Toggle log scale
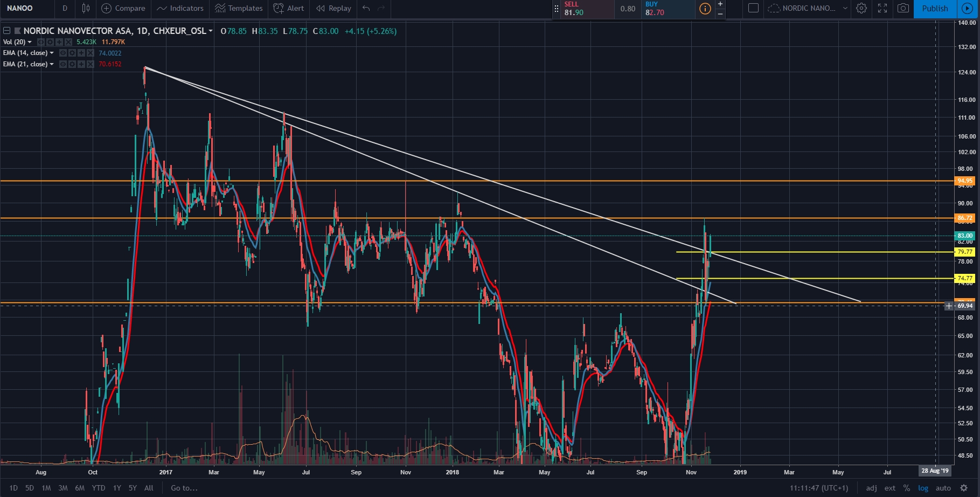This screenshot has width=980, height=497. (923, 488)
